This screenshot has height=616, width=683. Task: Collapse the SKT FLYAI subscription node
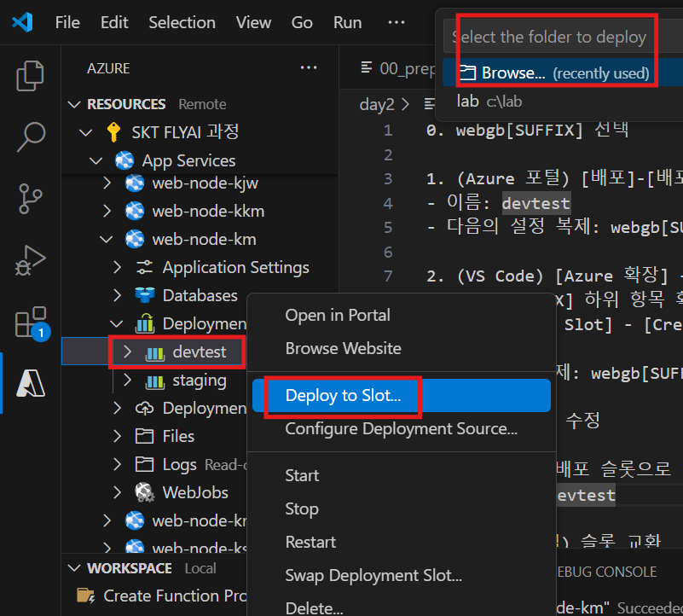[86, 132]
